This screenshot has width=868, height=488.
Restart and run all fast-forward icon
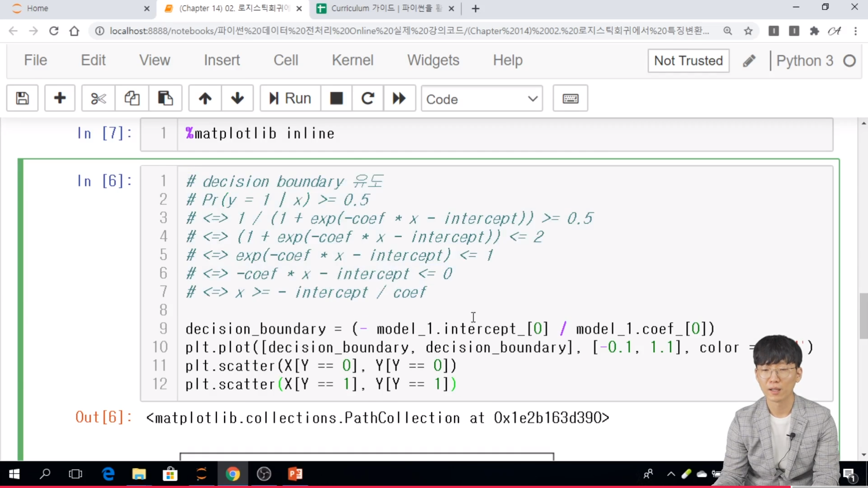tap(399, 98)
